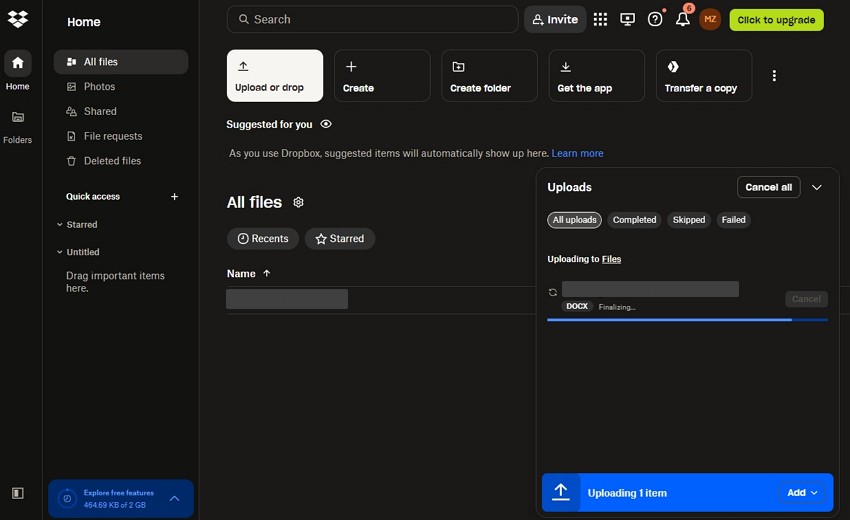The width and height of the screenshot is (850, 520).
Task: Select the All uploads filter
Action: coord(574,220)
